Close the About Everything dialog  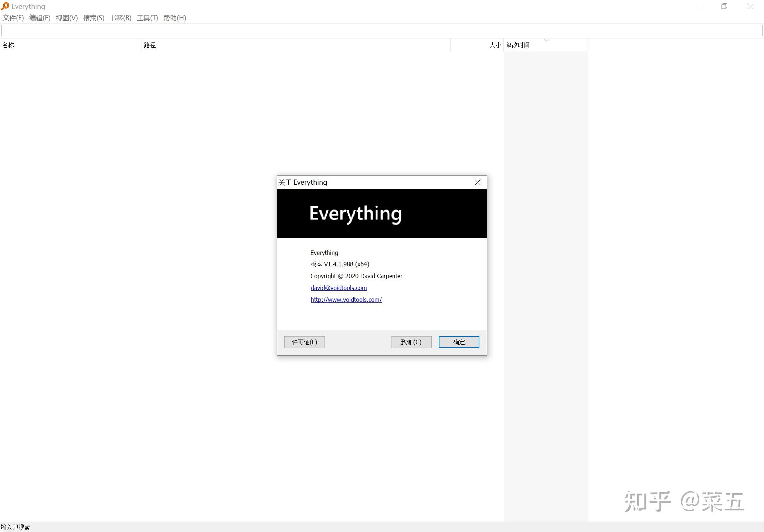click(x=478, y=183)
